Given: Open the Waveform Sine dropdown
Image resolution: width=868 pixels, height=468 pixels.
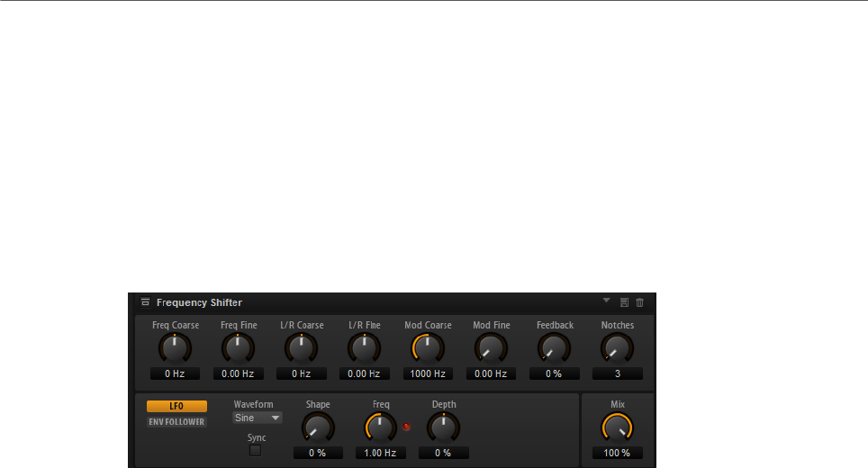Looking at the screenshot, I should (258, 418).
